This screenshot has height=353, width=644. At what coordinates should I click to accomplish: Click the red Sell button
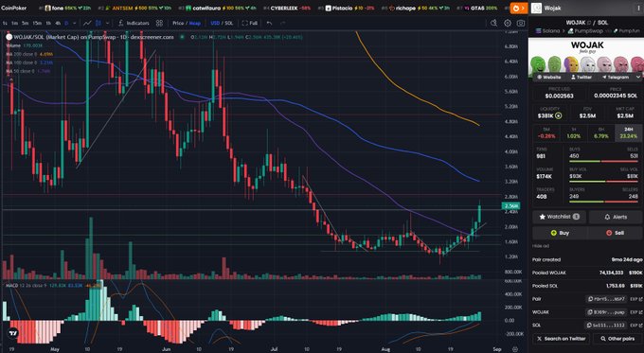point(615,233)
